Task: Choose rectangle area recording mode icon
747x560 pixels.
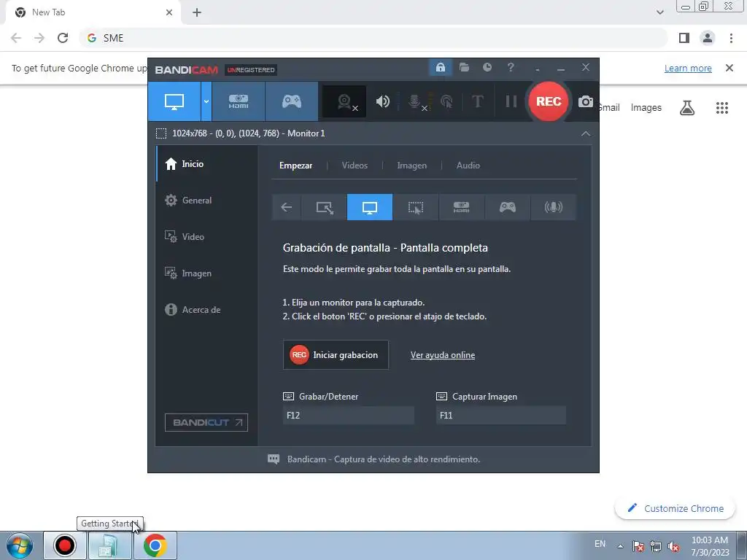Action: pyautogui.click(x=325, y=207)
